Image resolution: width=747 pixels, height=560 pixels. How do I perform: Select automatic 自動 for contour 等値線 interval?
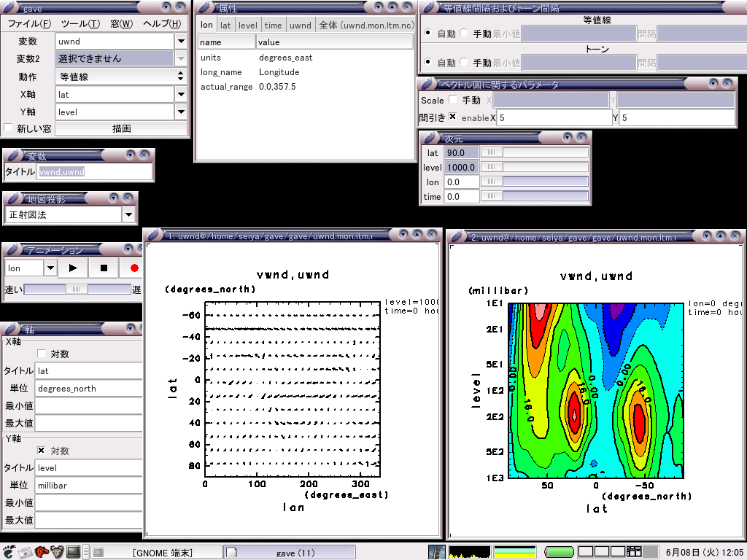(x=427, y=33)
